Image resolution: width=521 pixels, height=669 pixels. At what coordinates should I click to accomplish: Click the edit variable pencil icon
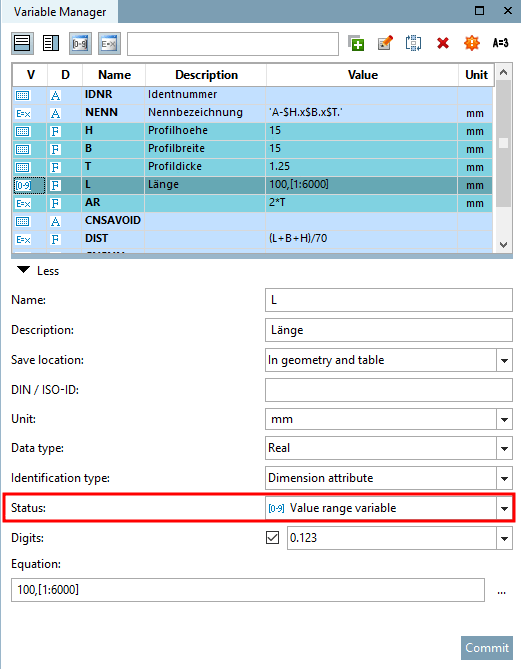pos(385,43)
